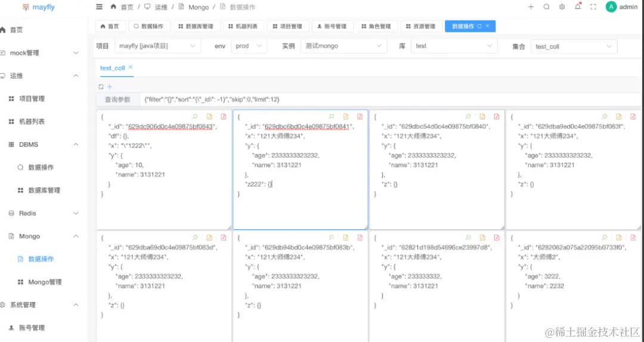Click the "df": {} line in first card
644x342 pixels.
click(x=119, y=137)
